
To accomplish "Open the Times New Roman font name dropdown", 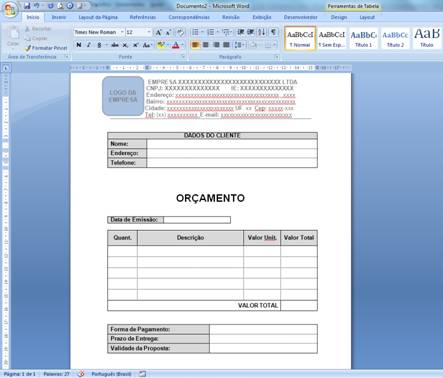I will coord(122,32).
